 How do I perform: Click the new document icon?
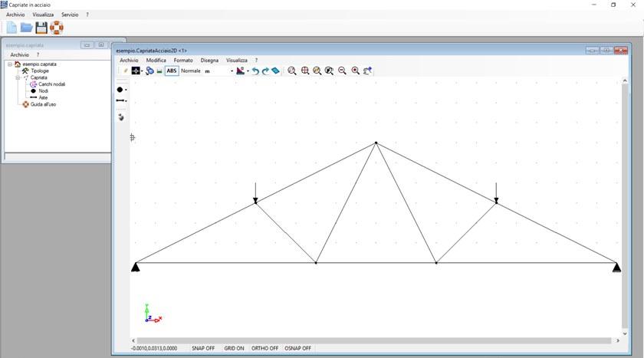[x=11, y=28]
